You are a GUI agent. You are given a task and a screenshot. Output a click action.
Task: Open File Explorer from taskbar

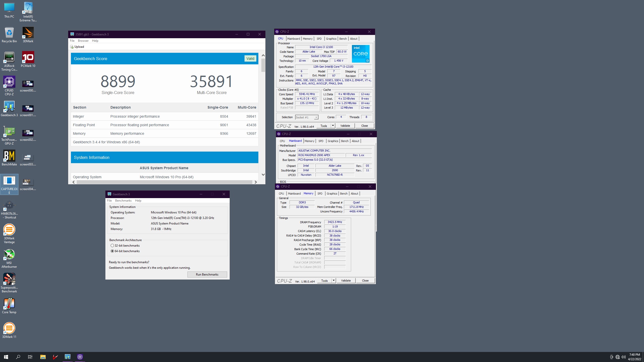[x=43, y=357]
